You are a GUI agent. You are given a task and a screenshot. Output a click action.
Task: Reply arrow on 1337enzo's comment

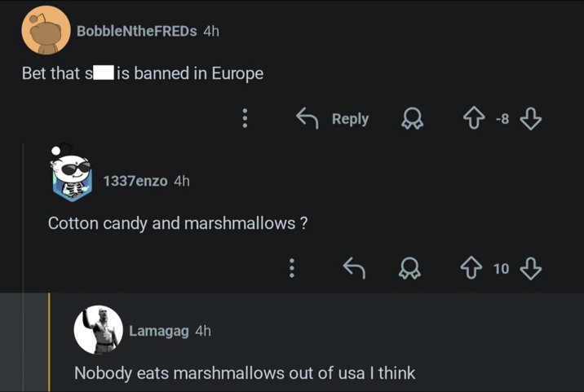(354, 268)
